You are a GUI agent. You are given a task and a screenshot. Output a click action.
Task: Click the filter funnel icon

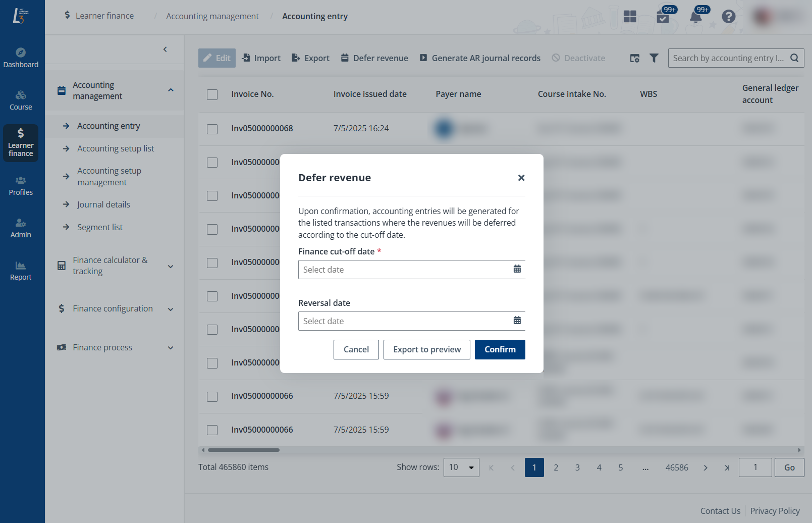(x=654, y=58)
